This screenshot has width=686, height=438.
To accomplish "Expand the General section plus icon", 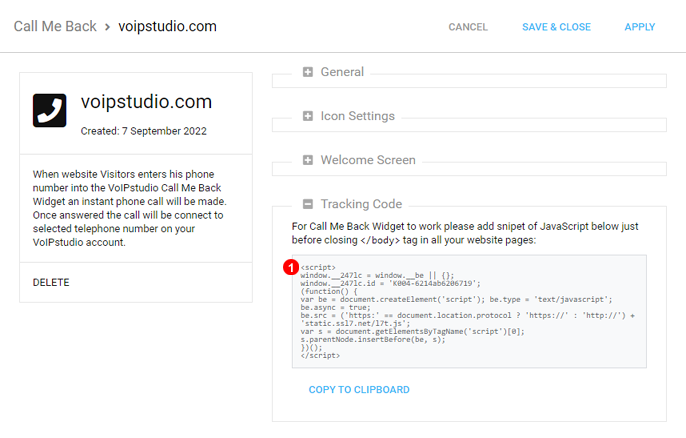I will click(308, 72).
